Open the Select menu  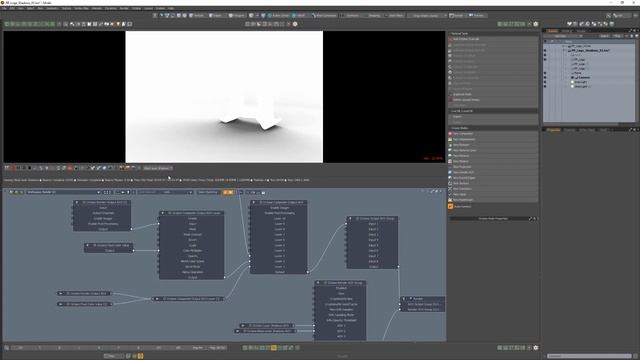coord(30,8)
